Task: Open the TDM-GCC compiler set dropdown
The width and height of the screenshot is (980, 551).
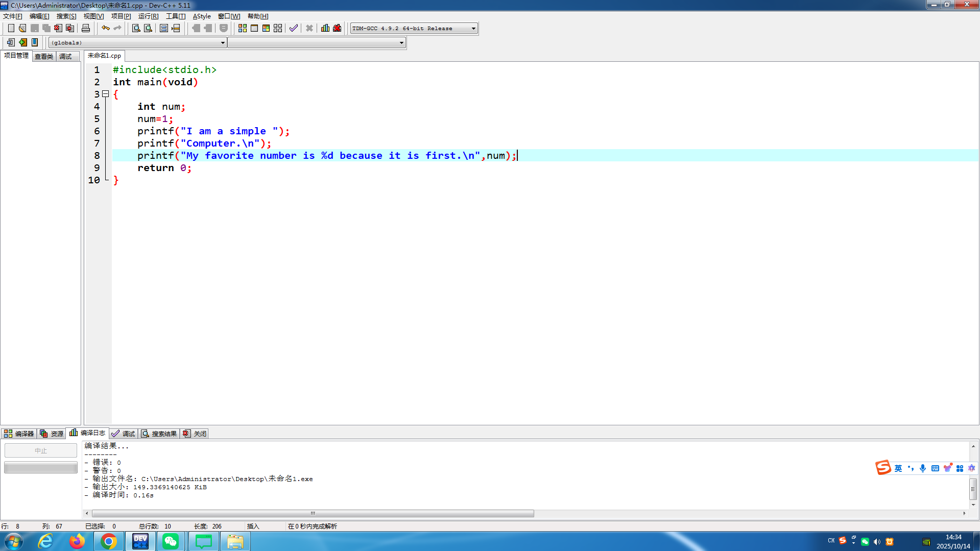Action: [414, 28]
